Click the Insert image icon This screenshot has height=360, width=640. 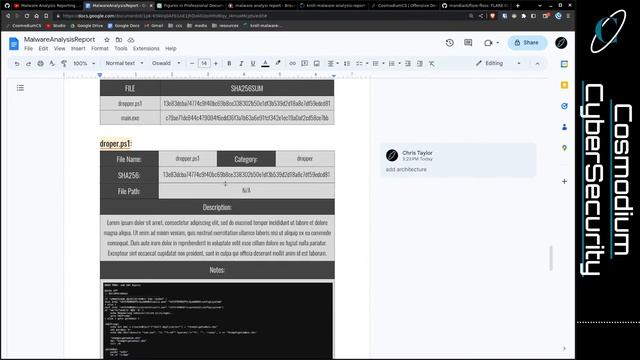pos(316,64)
